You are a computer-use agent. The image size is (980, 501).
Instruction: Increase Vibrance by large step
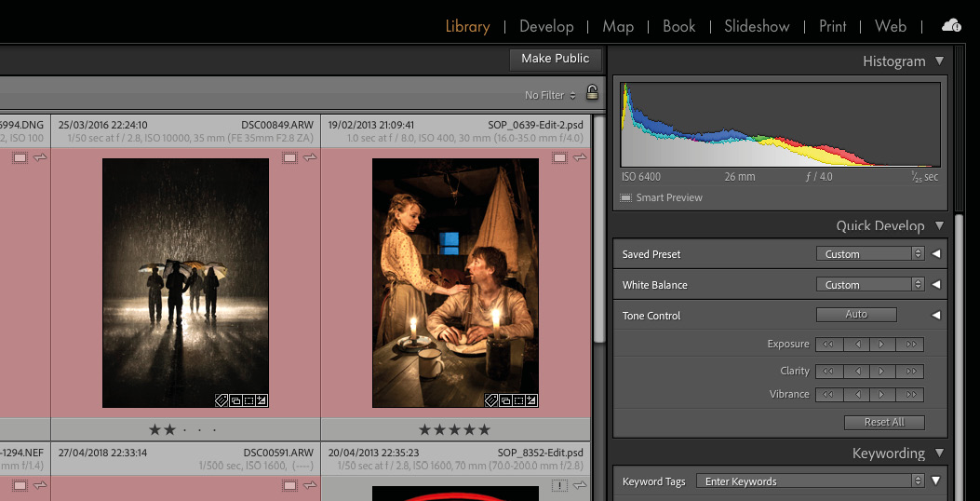(910, 395)
